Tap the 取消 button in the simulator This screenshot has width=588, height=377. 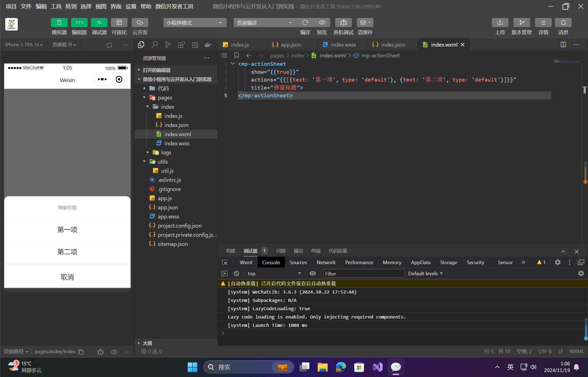click(x=67, y=277)
